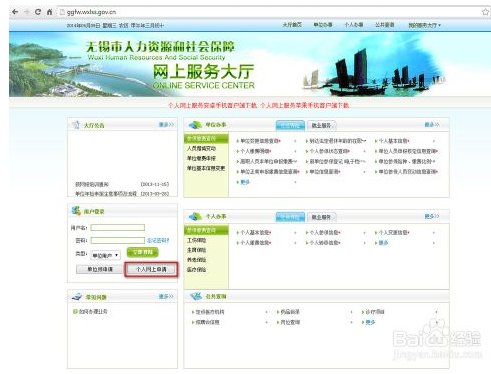Expand the 我的服务大厅 dropdown in top navigation
This screenshot has height=374, width=491.
[x=425, y=25]
